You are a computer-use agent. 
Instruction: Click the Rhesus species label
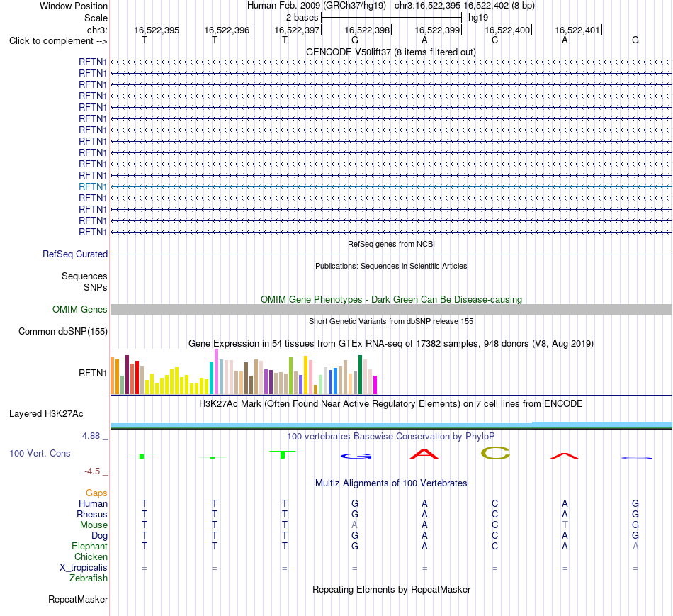tap(92, 514)
